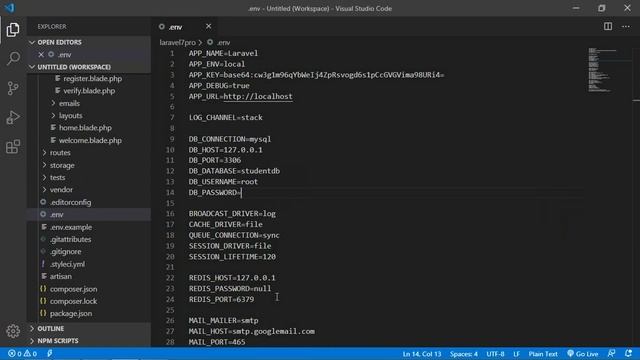Open composer.json file
640x360 pixels.
tap(73, 289)
